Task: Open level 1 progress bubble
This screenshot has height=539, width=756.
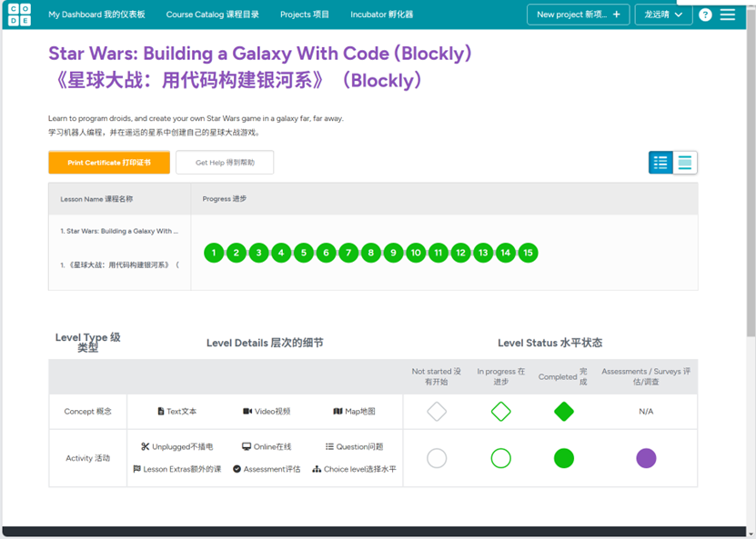Action: [x=214, y=253]
